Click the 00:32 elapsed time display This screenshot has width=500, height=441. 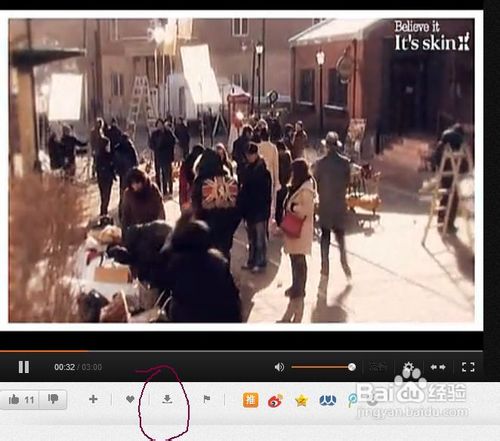coord(64,367)
